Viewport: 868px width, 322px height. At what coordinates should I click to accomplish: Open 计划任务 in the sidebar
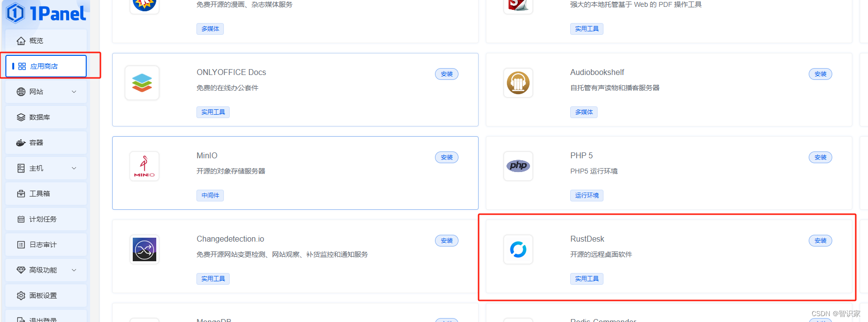click(46, 219)
